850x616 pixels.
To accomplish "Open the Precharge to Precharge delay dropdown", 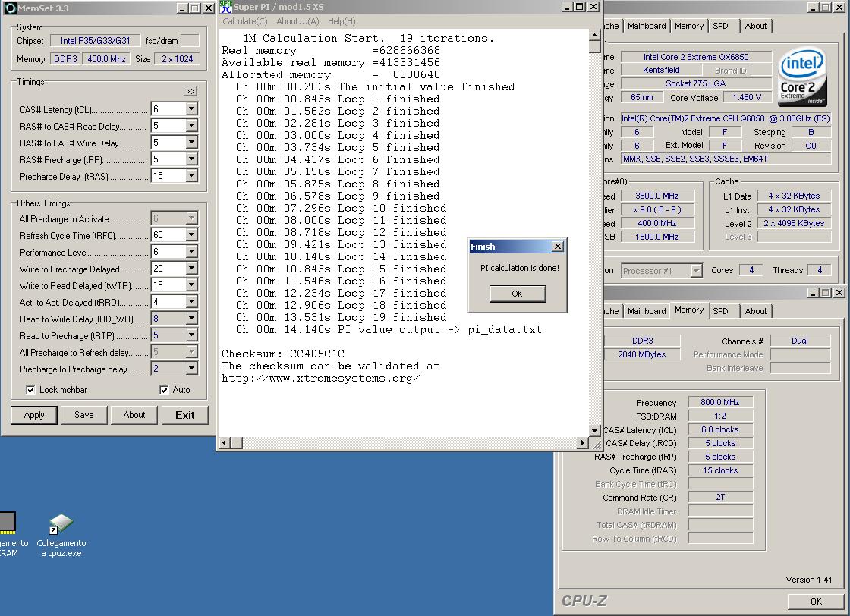I will (x=191, y=369).
